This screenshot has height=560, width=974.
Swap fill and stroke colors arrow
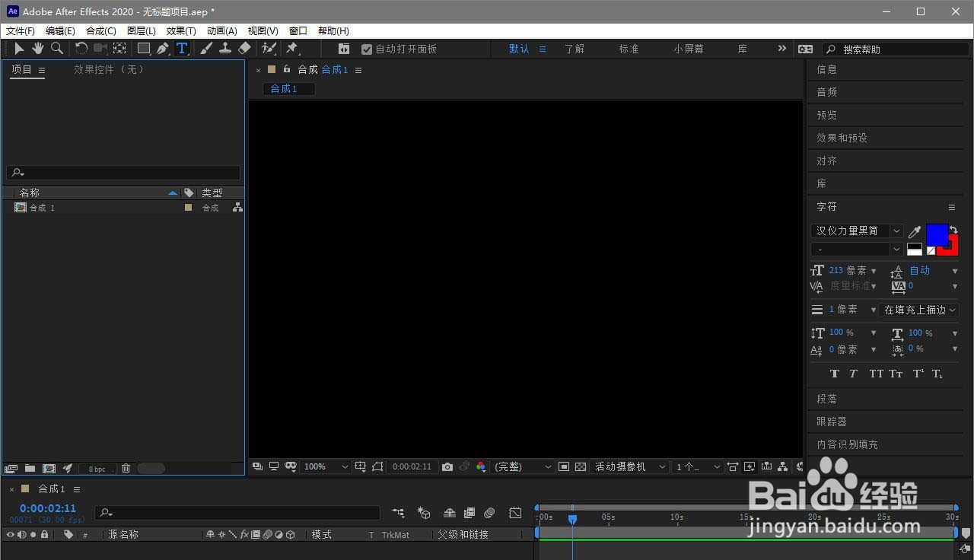point(953,229)
